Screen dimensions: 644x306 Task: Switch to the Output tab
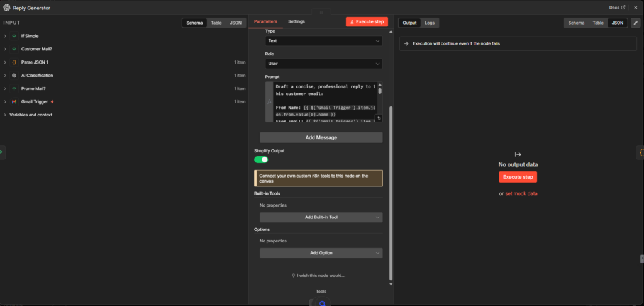pyautogui.click(x=409, y=23)
